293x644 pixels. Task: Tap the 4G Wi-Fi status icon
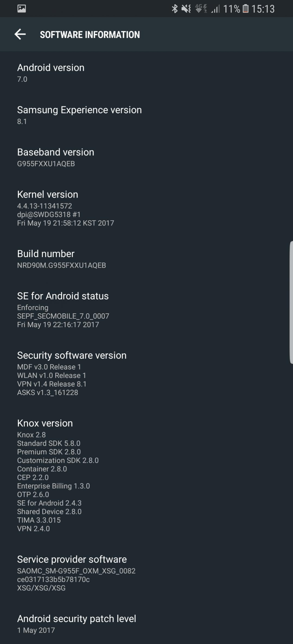tap(201, 9)
